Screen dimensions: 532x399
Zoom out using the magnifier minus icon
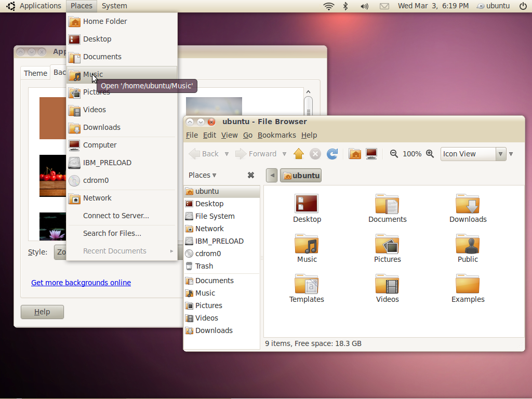click(x=393, y=154)
